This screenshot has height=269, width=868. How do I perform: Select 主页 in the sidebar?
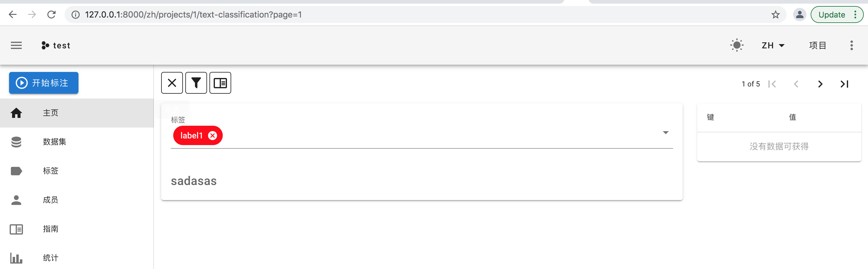click(50, 113)
